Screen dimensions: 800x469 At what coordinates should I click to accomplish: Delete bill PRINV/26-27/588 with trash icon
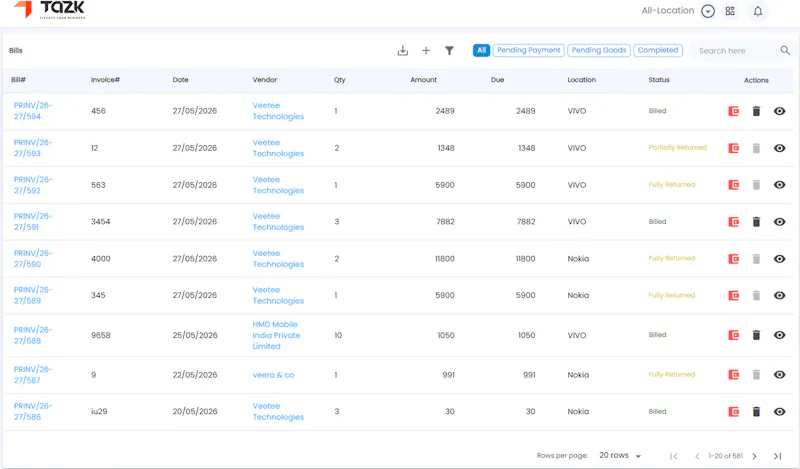(756, 335)
